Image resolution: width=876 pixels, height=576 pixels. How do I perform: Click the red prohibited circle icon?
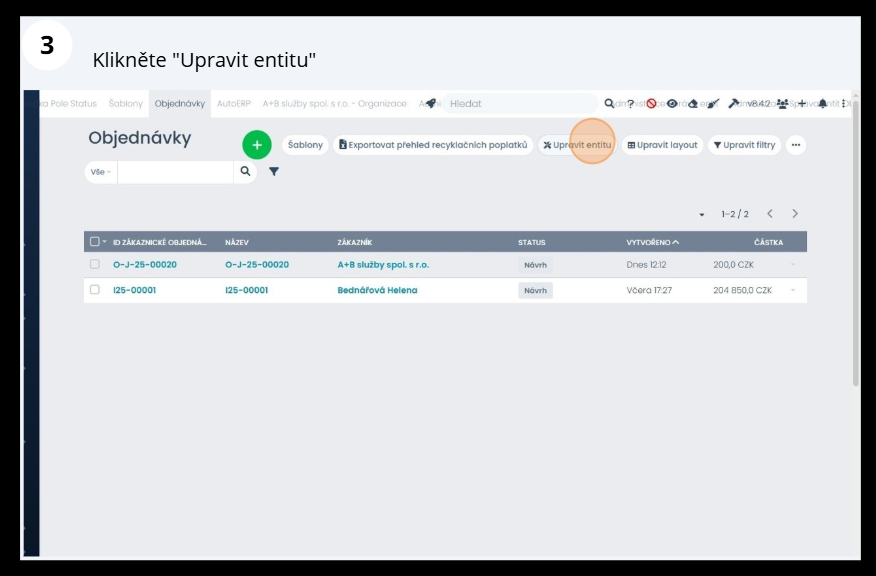(651, 103)
